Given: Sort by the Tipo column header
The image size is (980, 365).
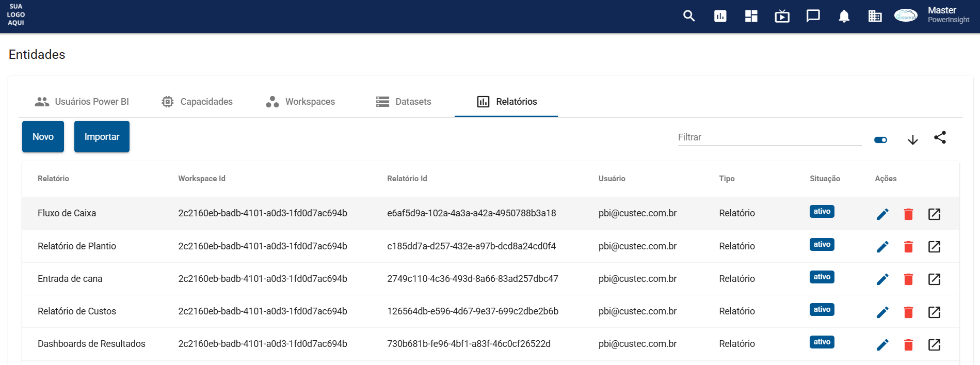Looking at the screenshot, I should (727, 179).
